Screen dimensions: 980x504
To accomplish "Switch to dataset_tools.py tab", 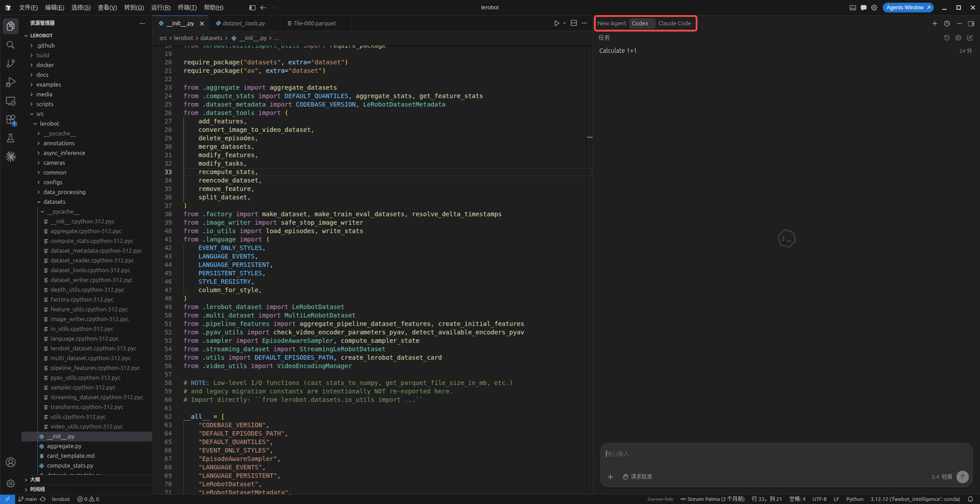I will pos(243,23).
